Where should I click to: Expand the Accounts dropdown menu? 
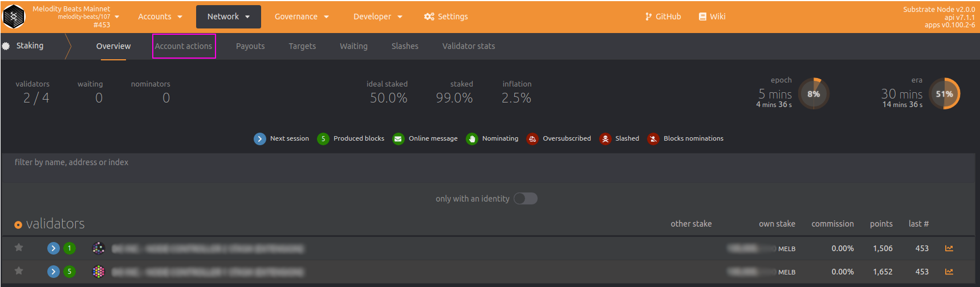coord(160,17)
